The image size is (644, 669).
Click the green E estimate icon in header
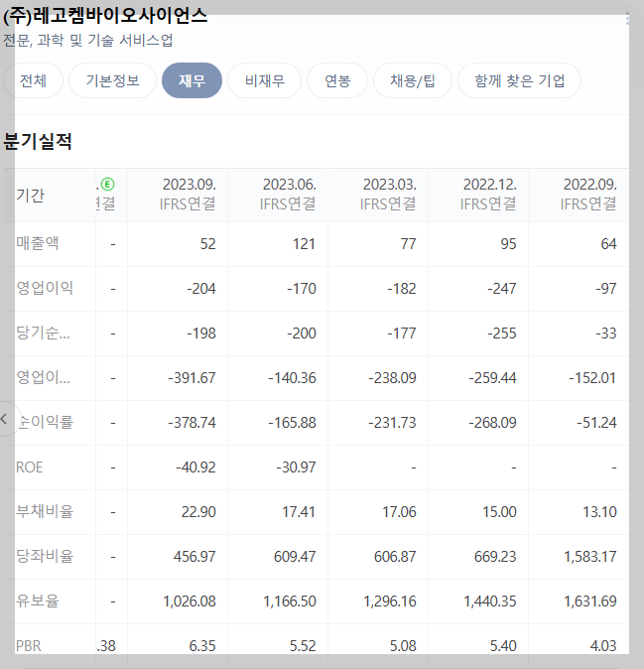point(108,185)
